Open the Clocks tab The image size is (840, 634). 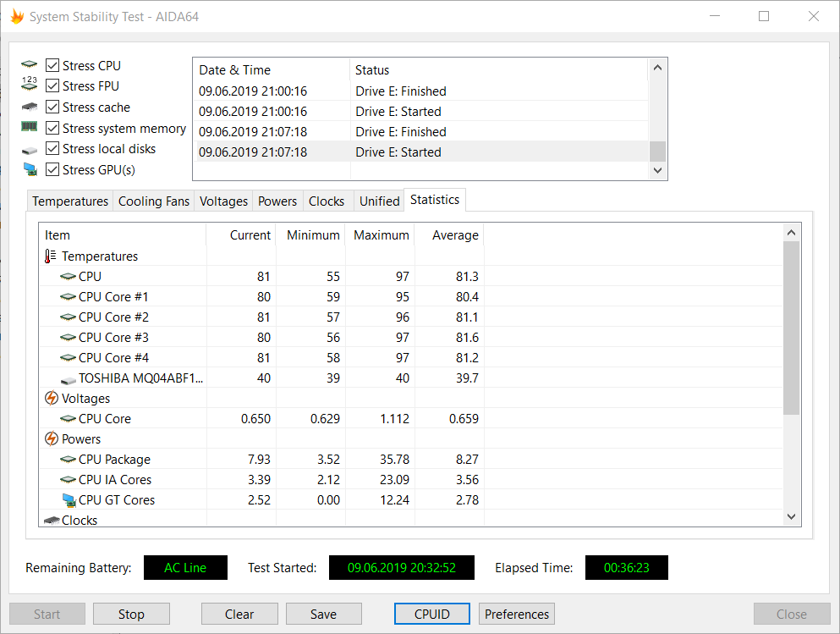click(327, 201)
